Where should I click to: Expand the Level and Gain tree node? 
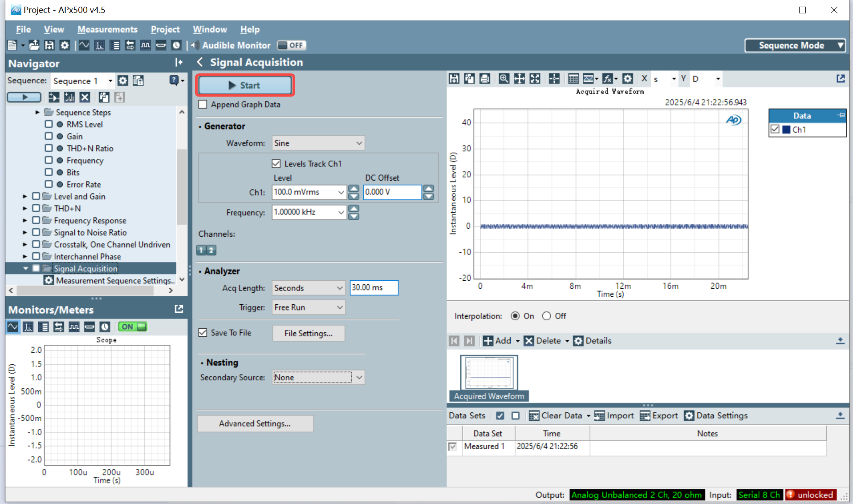coord(25,196)
